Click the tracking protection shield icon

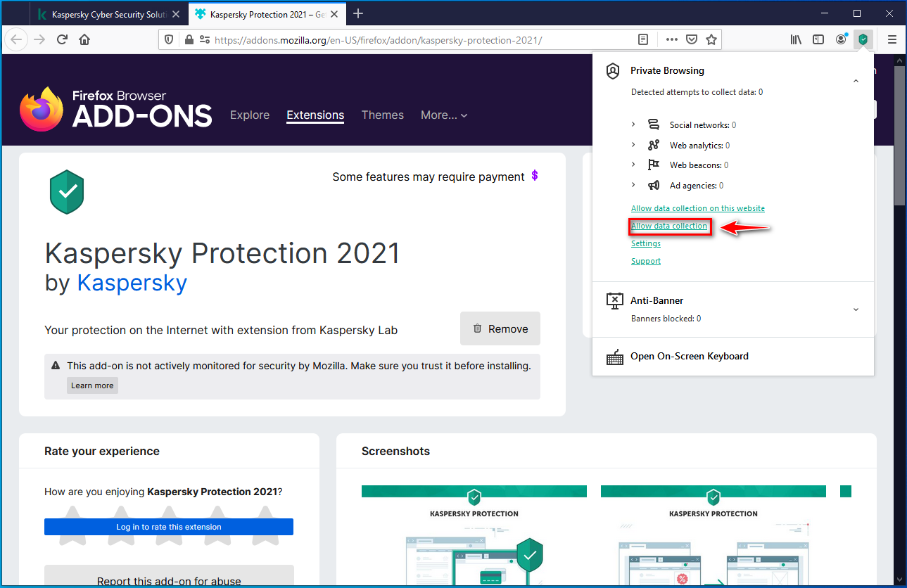click(x=169, y=40)
